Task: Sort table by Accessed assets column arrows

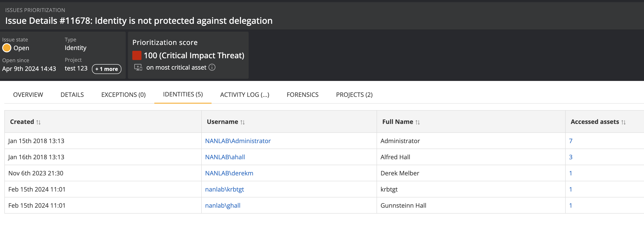Action: coord(623,122)
